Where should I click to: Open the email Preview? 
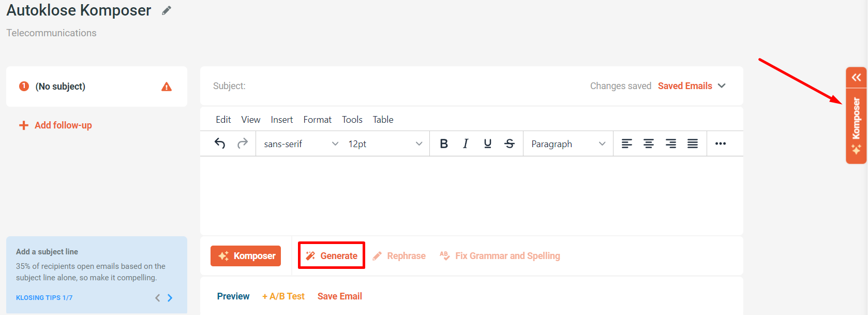pyautogui.click(x=233, y=296)
